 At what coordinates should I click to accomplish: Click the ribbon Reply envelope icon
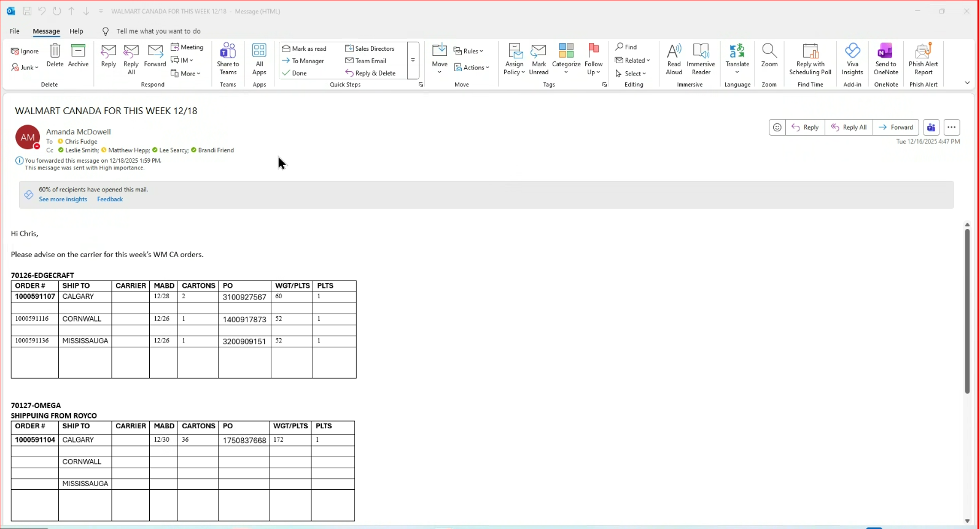coord(109,55)
